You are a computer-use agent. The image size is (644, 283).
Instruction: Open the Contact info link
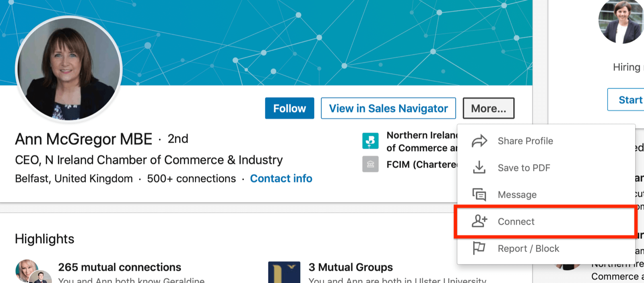point(281,178)
